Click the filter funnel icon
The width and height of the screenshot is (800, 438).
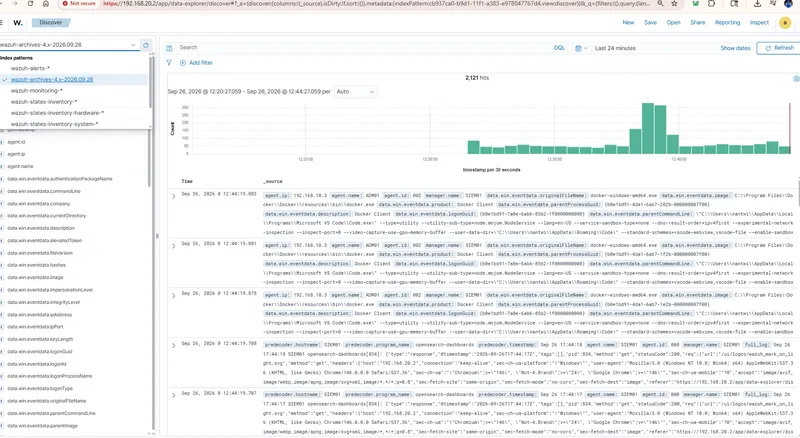pos(169,63)
